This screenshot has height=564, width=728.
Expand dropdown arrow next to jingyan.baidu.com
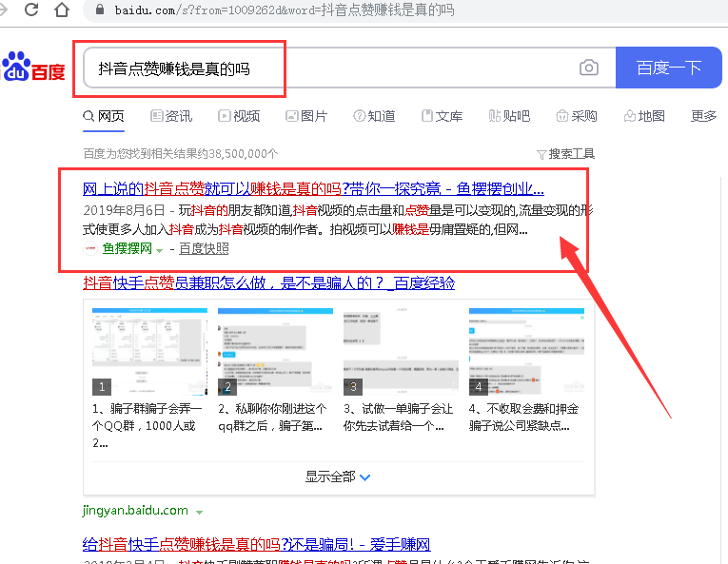click(x=199, y=513)
